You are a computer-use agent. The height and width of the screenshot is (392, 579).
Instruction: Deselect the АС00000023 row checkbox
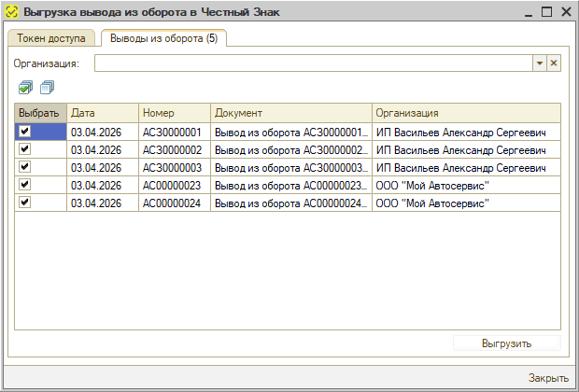pos(25,185)
